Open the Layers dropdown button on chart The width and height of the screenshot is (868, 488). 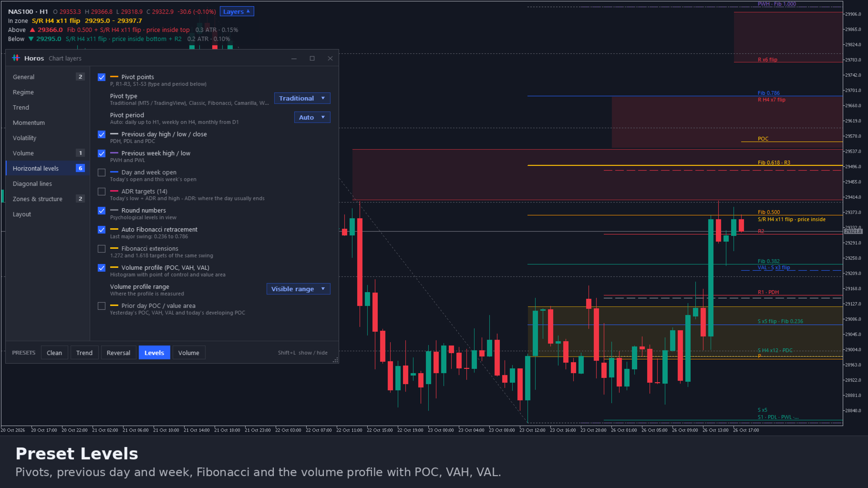(237, 11)
